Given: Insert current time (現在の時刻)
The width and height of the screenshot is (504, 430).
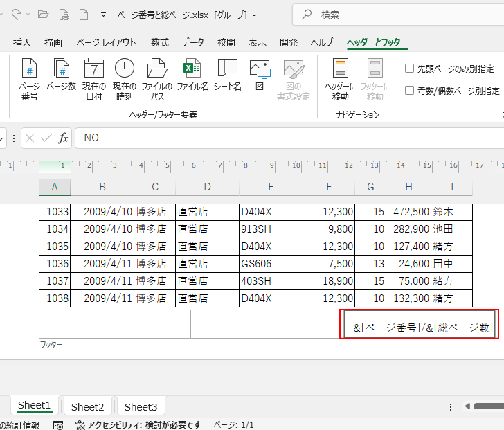Looking at the screenshot, I should click(x=125, y=80).
